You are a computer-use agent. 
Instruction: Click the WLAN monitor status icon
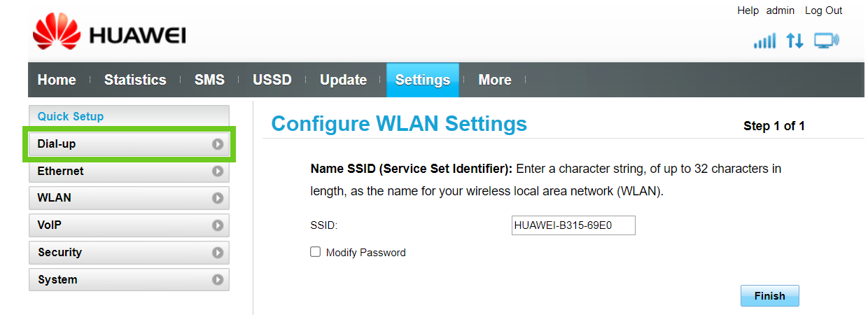pyautogui.click(x=826, y=41)
